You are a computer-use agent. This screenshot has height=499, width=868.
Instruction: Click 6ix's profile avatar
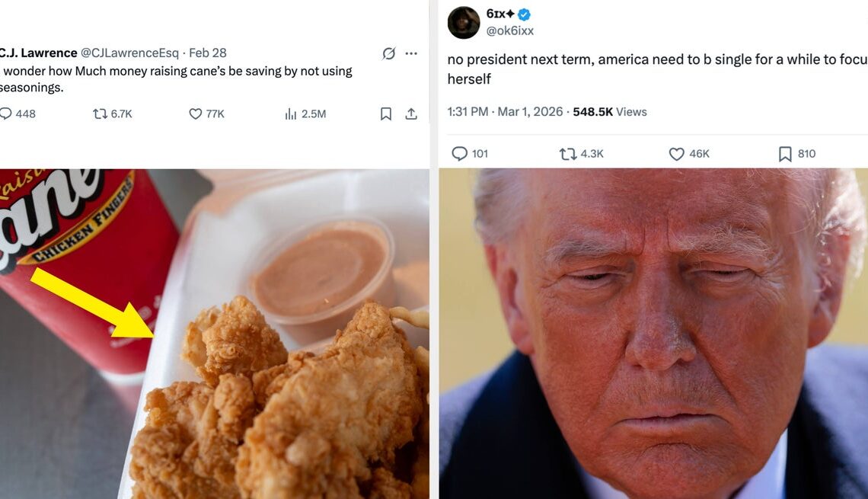[x=465, y=20]
